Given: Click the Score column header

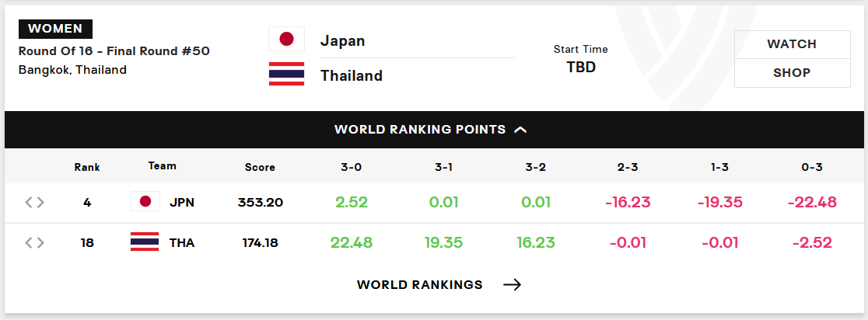Looking at the screenshot, I should point(261,167).
